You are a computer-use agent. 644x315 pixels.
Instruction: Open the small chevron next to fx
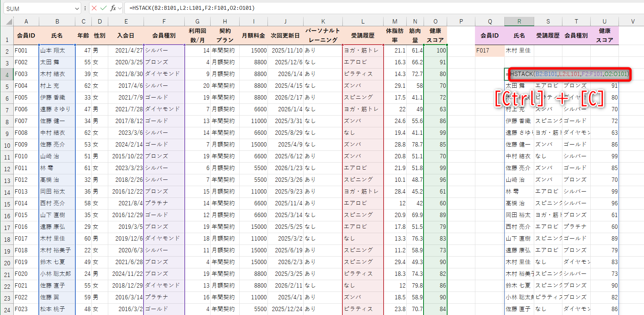120,8
